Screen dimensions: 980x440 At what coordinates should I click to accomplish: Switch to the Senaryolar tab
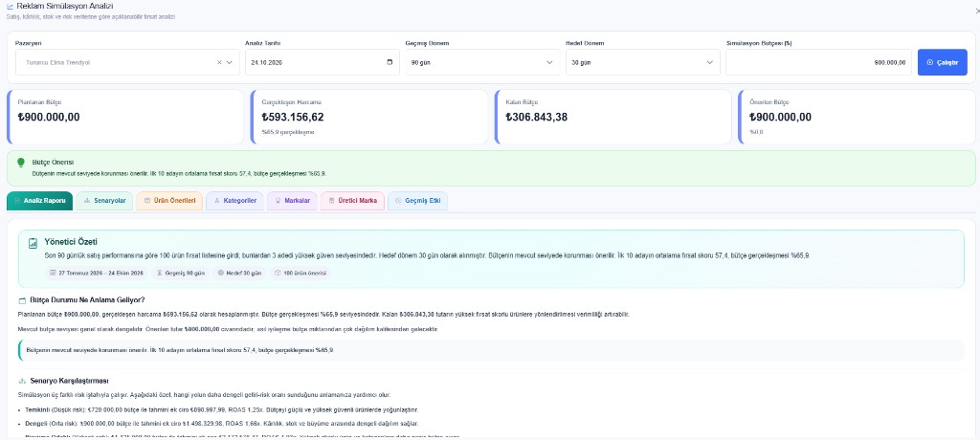pos(104,201)
